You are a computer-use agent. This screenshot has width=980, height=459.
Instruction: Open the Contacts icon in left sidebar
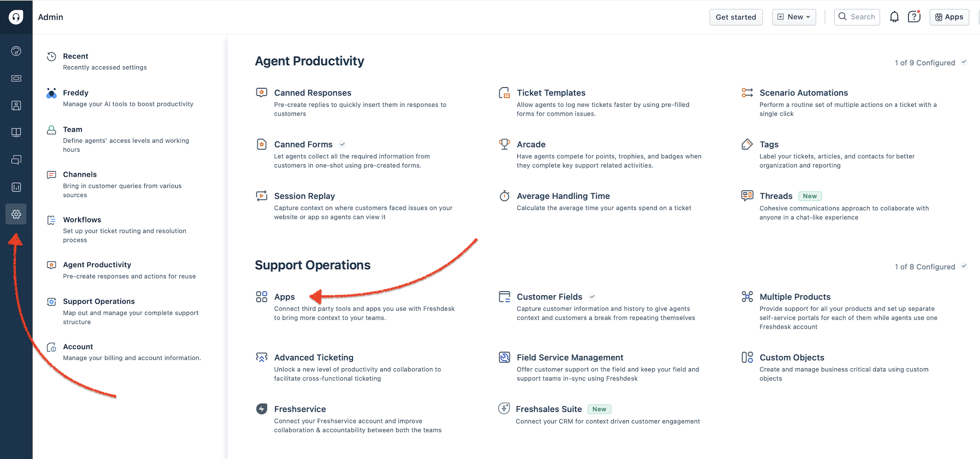pyautogui.click(x=16, y=105)
